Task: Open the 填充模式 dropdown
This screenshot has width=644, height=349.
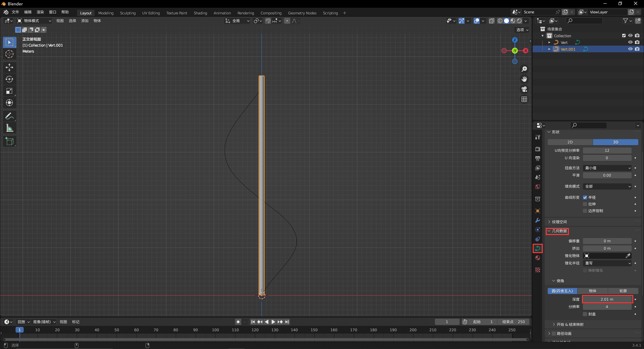Action: pos(607,186)
